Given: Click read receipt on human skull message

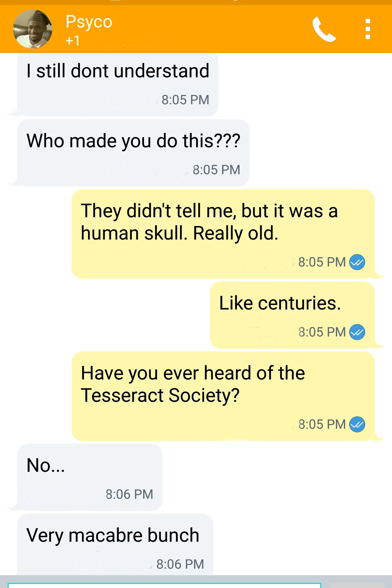Looking at the screenshot, I should pyautogui.click(x=357, y=262).
